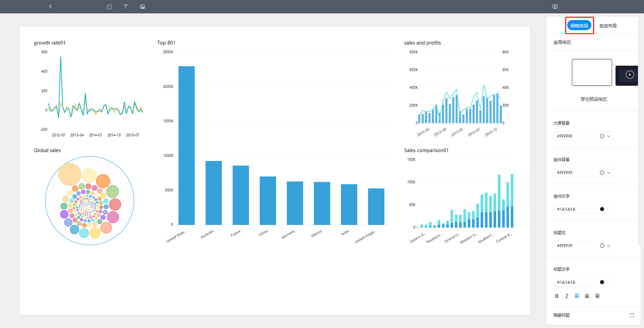Viewport: 644px width, 328px height.
Task: Switch to 网格布局 layout mode
Action: pos(579,26)
